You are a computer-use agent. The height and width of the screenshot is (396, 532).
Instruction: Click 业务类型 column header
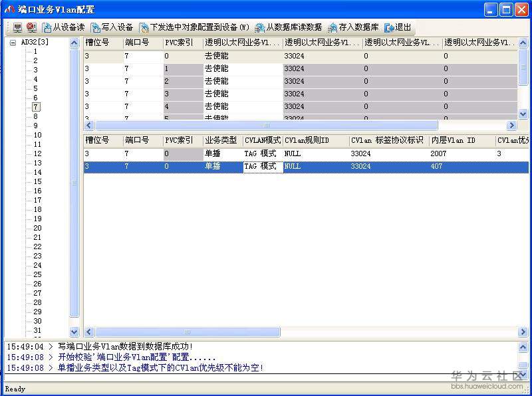click(x=223, y=140)
